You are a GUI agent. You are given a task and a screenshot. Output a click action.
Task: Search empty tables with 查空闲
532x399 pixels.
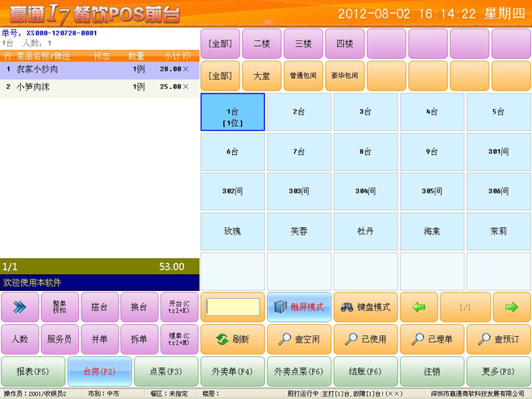pos(298,339)
